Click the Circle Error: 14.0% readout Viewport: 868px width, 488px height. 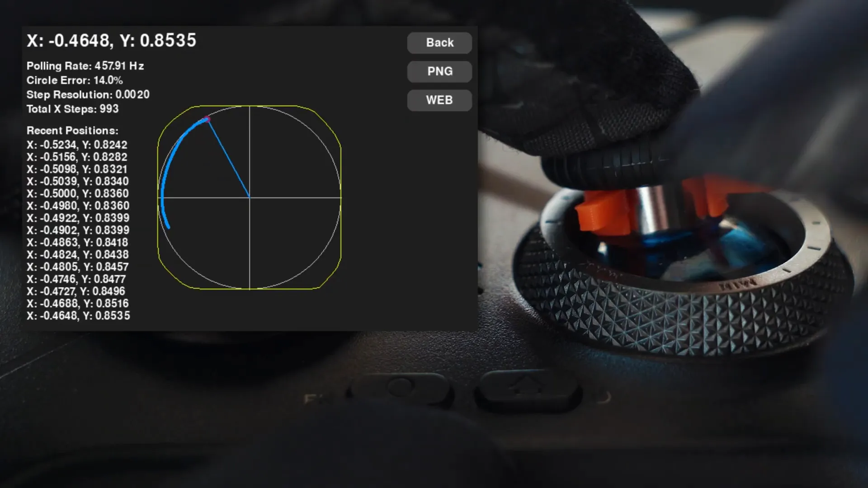click(75, 80)
